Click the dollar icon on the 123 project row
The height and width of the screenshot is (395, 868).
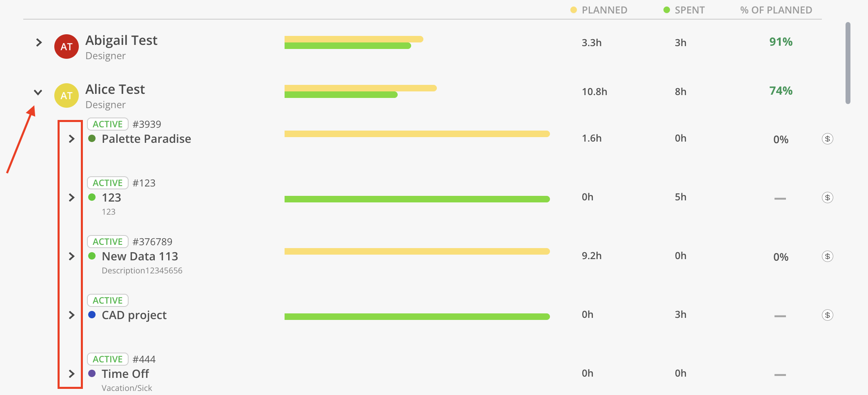click(827, 197)
